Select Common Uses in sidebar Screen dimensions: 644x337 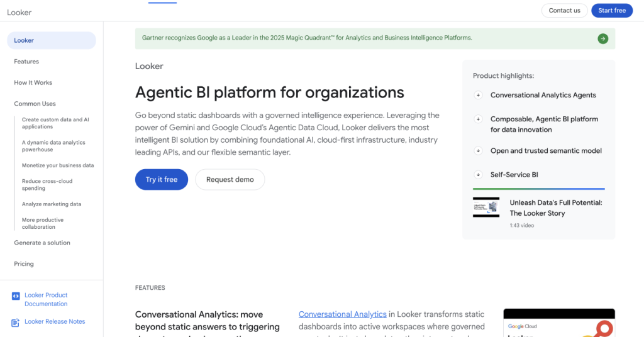(x=35, y=104)
